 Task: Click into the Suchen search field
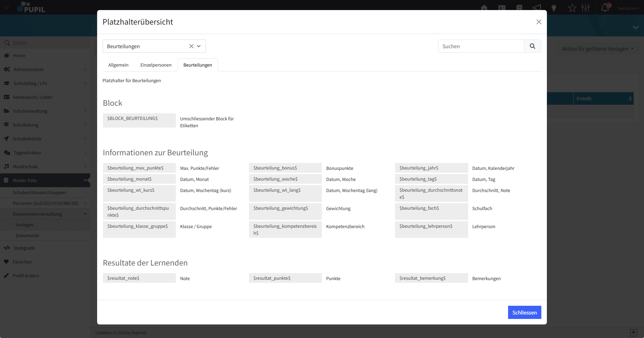pos(481,46)
